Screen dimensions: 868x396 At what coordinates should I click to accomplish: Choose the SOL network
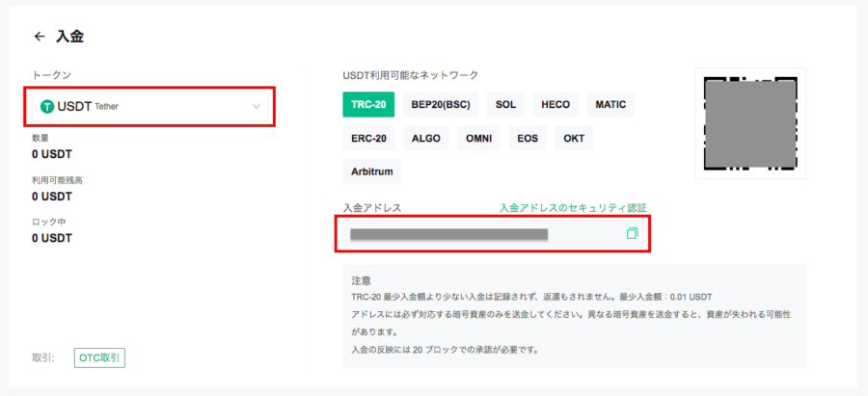click(x=506, y=104)
